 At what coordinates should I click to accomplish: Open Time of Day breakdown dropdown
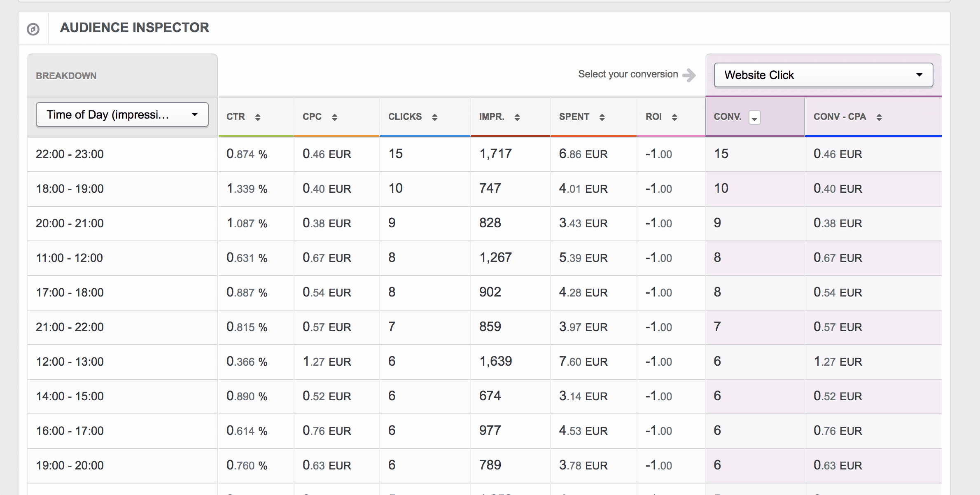pyautogui.click(x=122, y=114)
